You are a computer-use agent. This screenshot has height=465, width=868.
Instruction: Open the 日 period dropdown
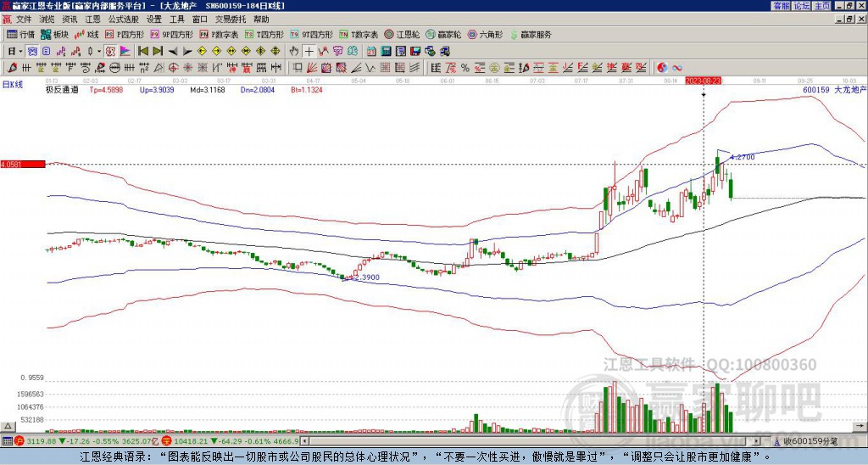(15, 52)
